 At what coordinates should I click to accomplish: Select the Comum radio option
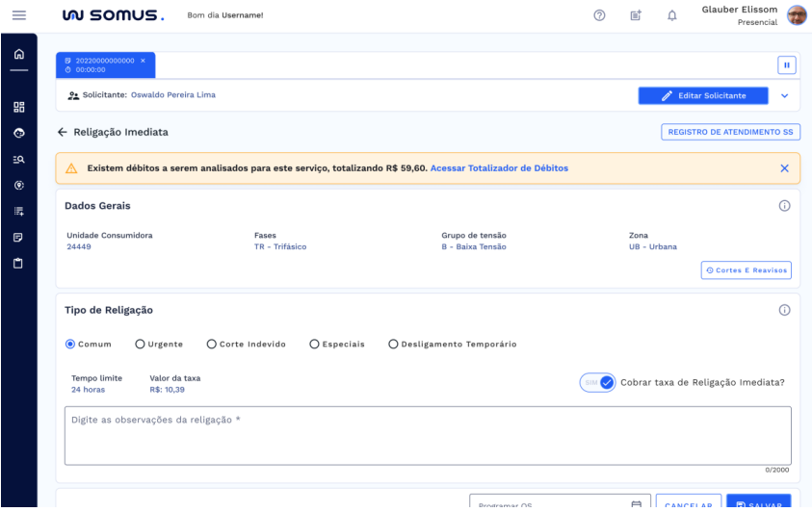(70, 344)
